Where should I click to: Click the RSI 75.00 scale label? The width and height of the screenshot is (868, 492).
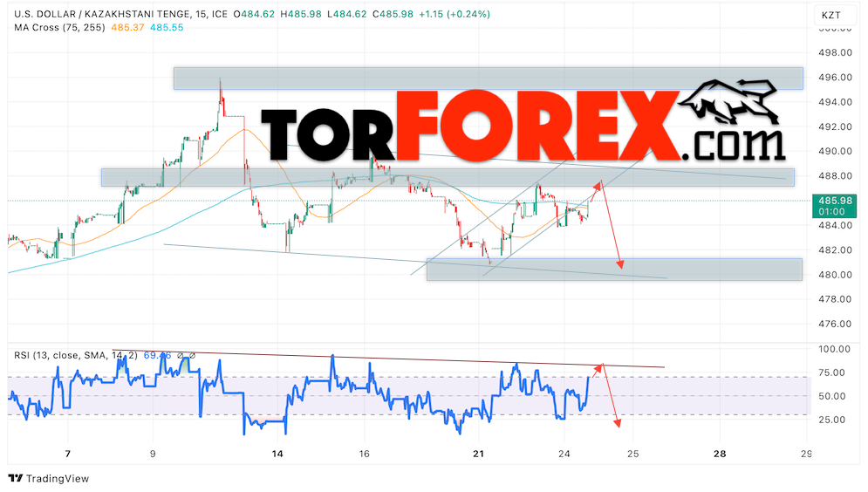pyautogui.click(x=832, y=373)
